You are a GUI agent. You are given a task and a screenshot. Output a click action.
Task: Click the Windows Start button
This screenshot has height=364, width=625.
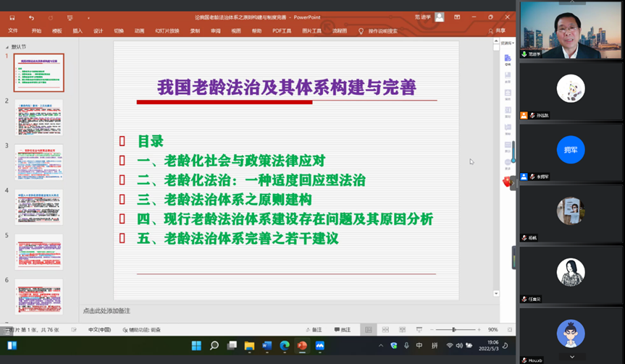196,346
